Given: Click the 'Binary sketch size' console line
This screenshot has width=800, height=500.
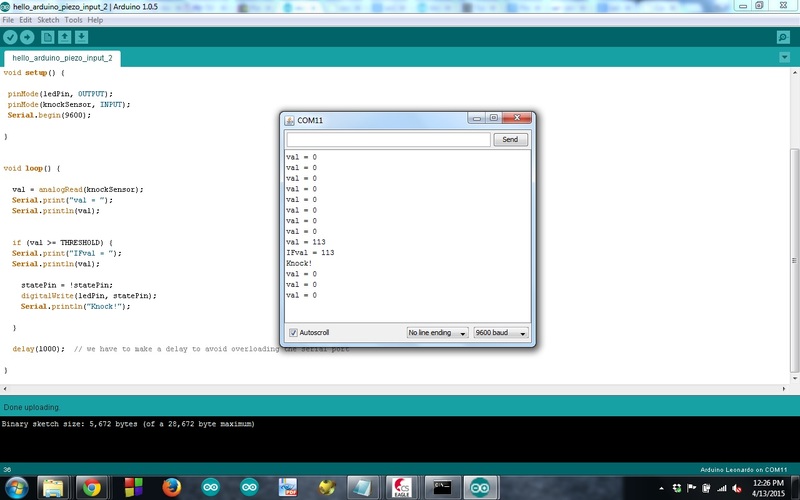Looking at the screenshot, I should [128, 424].
